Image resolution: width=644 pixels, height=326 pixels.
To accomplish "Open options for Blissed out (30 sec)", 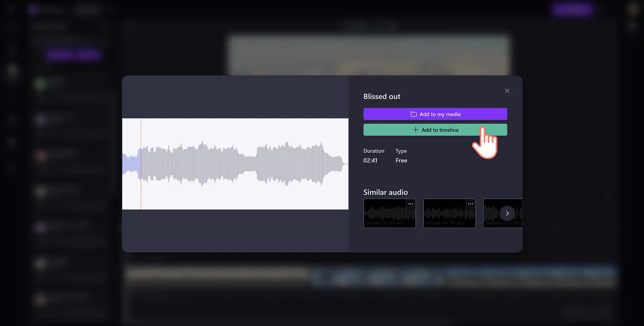I will (x=470, y=204).
